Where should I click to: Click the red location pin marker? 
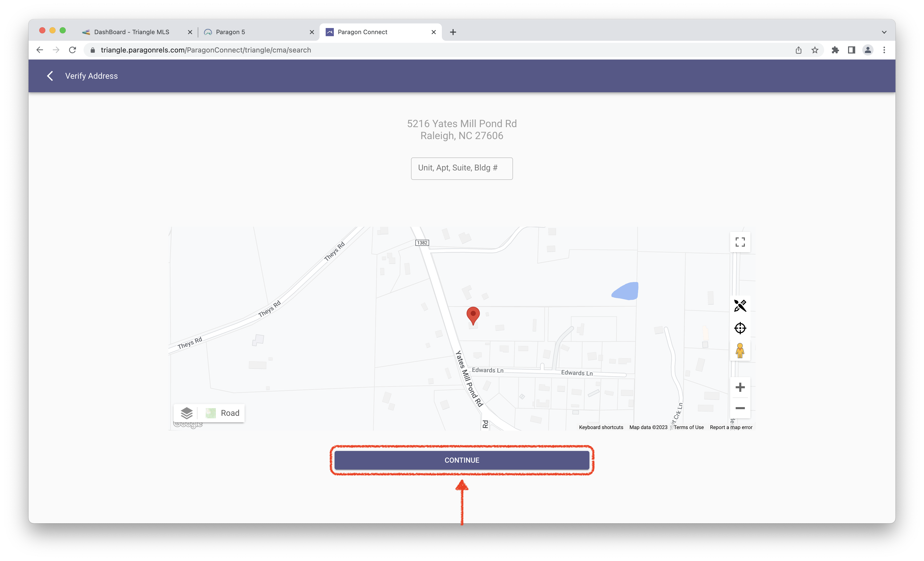click(473, 316)
